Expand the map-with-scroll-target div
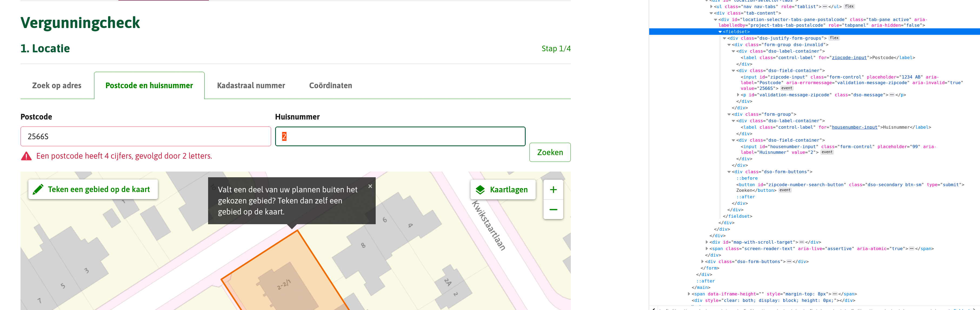980x310 pixels. 707,242
